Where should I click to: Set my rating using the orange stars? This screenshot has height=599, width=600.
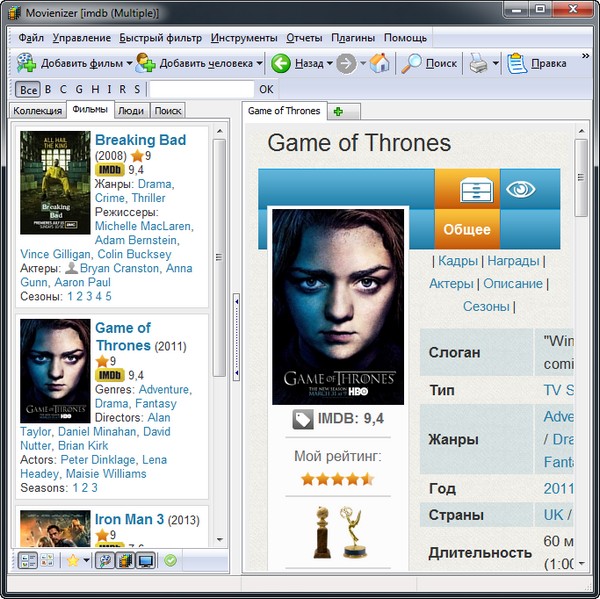coord(337,479)
